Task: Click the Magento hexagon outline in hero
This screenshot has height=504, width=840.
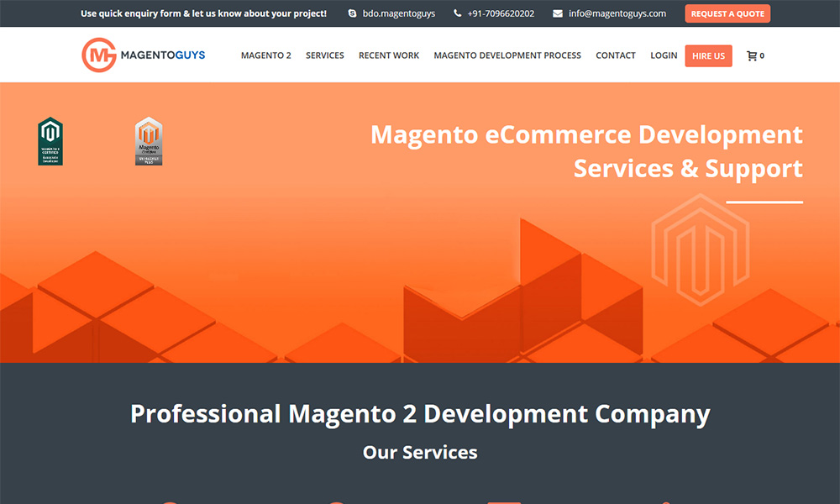Action: 700,249
